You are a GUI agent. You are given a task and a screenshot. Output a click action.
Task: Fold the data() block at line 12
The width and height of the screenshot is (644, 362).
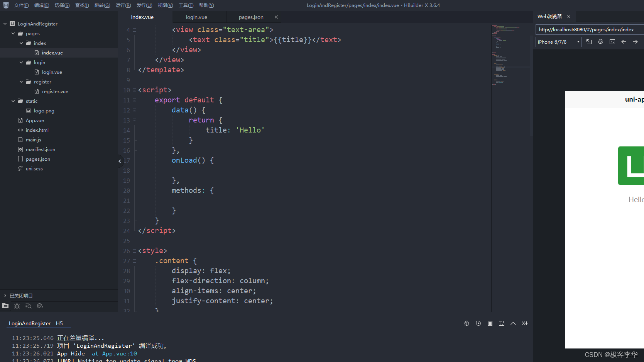click(134, 110)
